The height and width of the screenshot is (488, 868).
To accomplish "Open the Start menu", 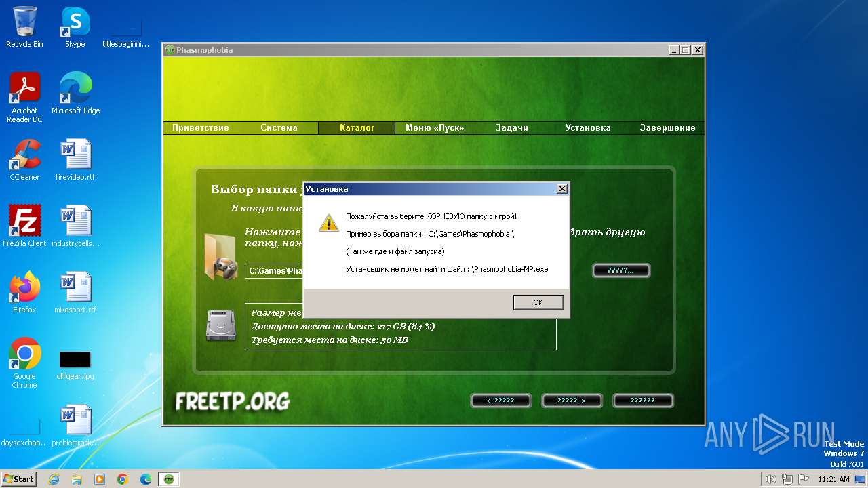I will click(18, 479).
